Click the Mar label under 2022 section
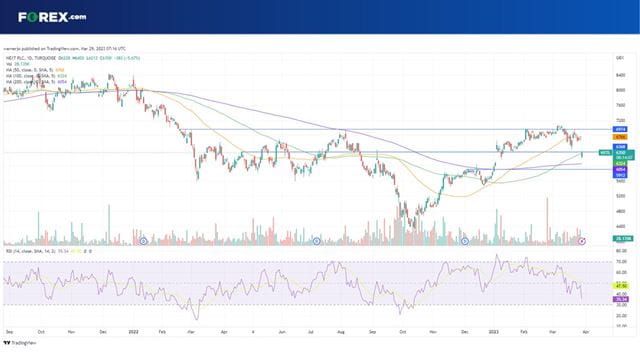This screenshot has width=640, height=360. point(191,332)
